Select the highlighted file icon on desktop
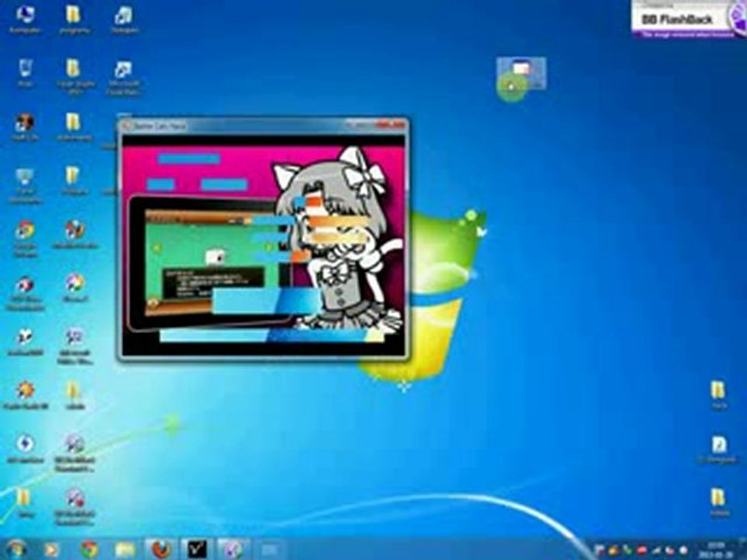Image resolution: width=747 pixels, height=560 pixels. click(x=521, y=73)
